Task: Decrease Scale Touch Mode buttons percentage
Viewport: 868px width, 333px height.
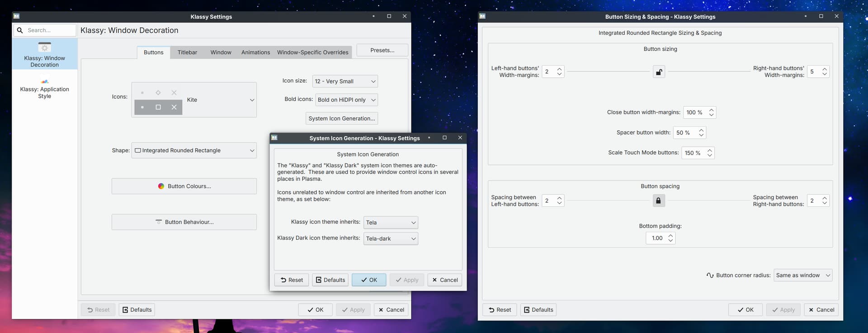Action: pyautogui.click(x=710, y=156)
